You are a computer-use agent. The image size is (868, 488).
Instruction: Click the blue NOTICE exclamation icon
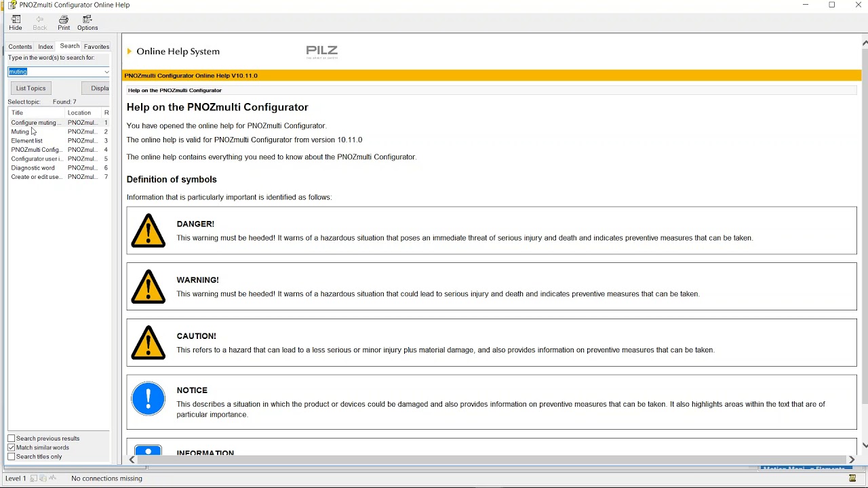pyautogui.click(x=149, y=399)
